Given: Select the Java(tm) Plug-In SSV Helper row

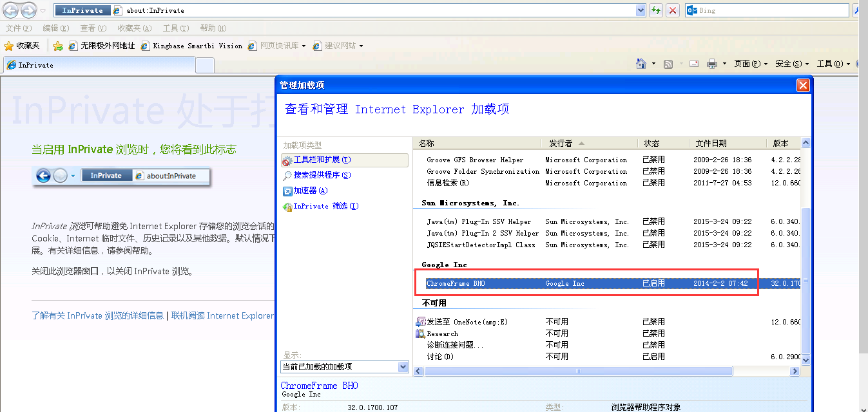Looking at the screenshot, I should click(608, 221).
